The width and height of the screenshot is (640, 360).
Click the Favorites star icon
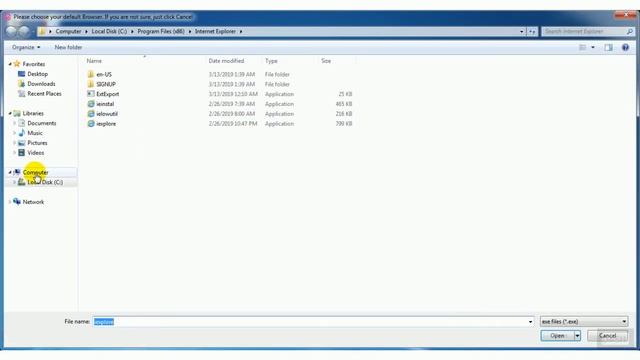[x=17, y=64]
